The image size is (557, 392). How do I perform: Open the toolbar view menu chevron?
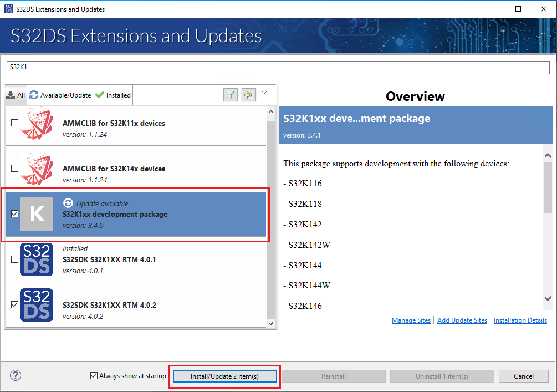coord(265,93)
